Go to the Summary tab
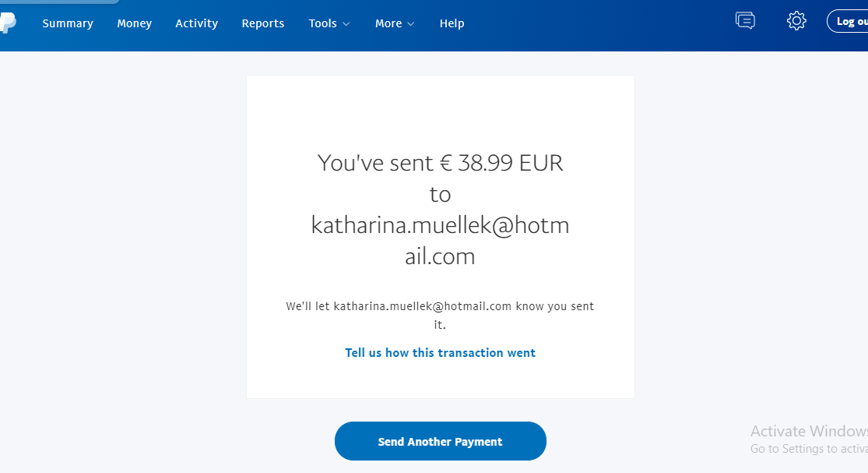The height and width of the screenshot is (473, 868). coord(68,23)
